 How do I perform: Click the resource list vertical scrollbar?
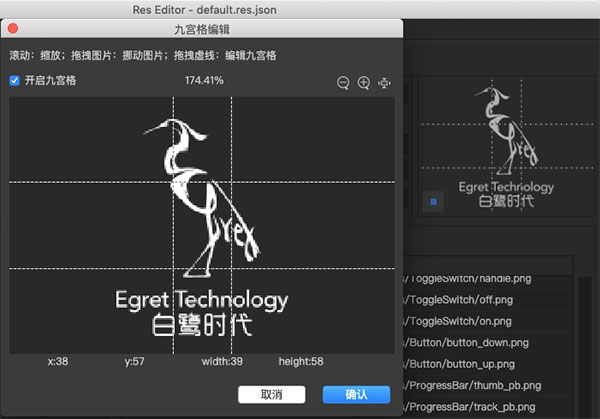585,346
